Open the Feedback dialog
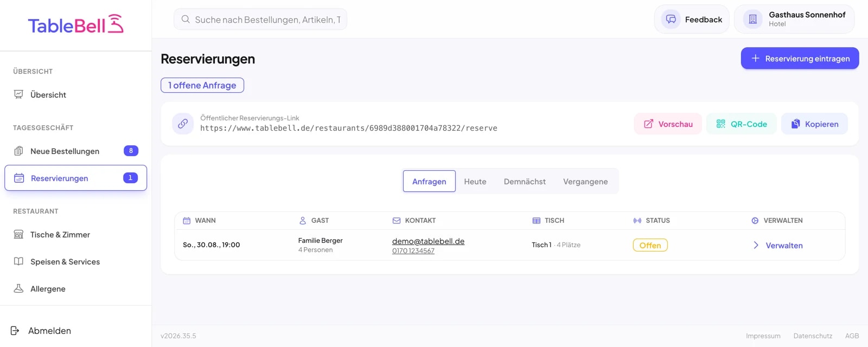The width and height of the screenshot is (868, 347). (692, 20)
